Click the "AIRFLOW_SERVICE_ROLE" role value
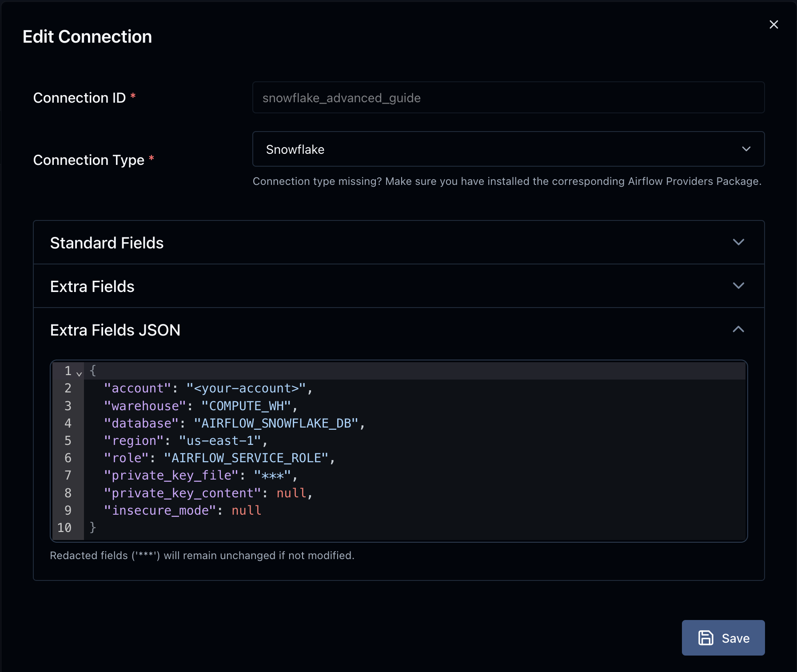Screen dimensions: 797x672 (246, 458)
